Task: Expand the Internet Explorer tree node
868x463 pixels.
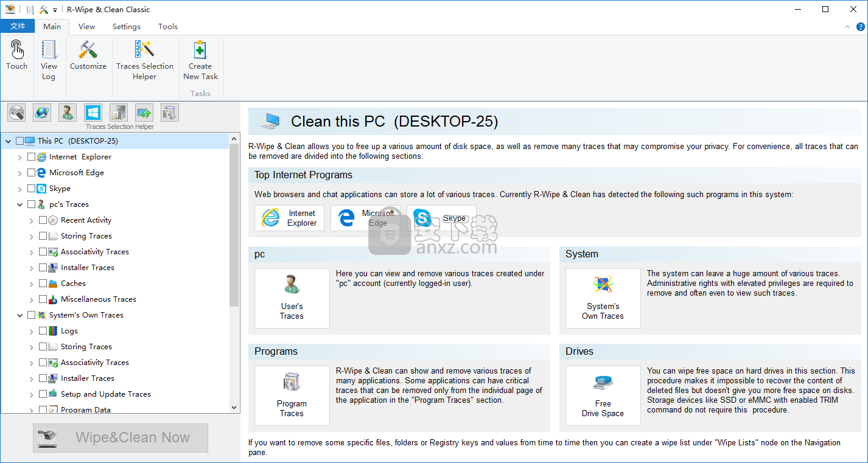Action: [x=20, y=157]
